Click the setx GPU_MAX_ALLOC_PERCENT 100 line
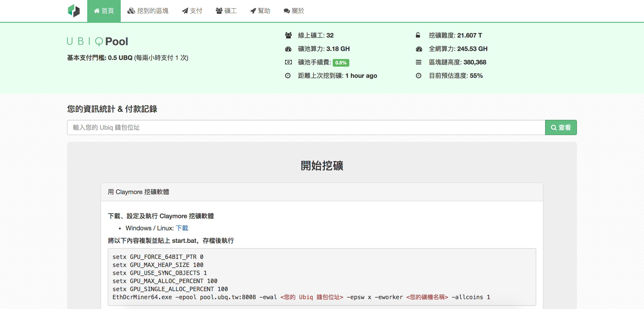Screen dimensions: 644x309 [165, 281]
